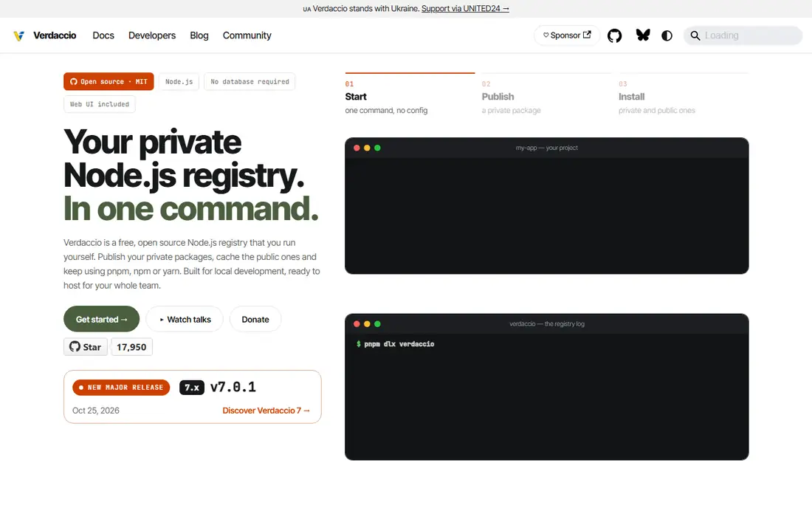Follow the Discover Verdaccio 7 link
The height and width of the screenshot is (508, 812).
click(266, 410)
